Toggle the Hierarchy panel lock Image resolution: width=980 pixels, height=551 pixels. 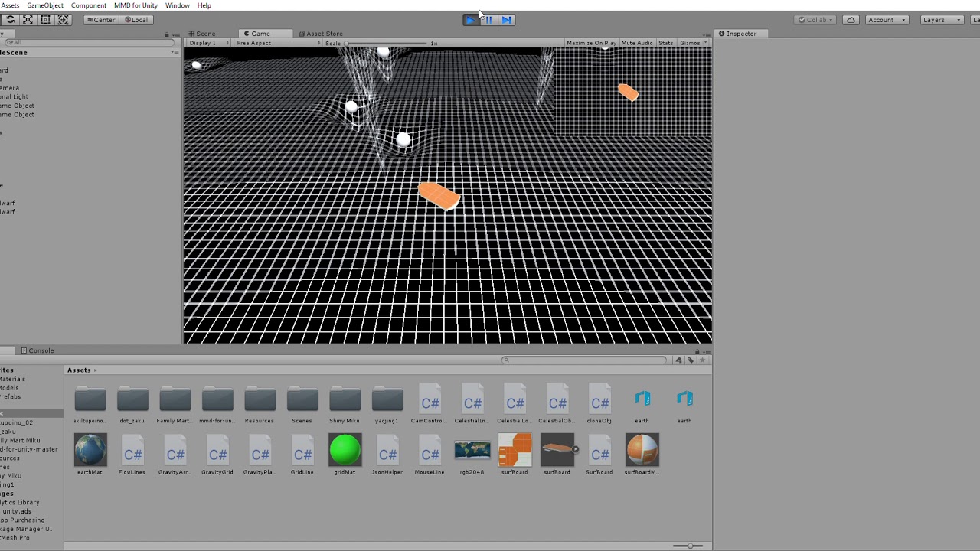click(x=167, y=34)
